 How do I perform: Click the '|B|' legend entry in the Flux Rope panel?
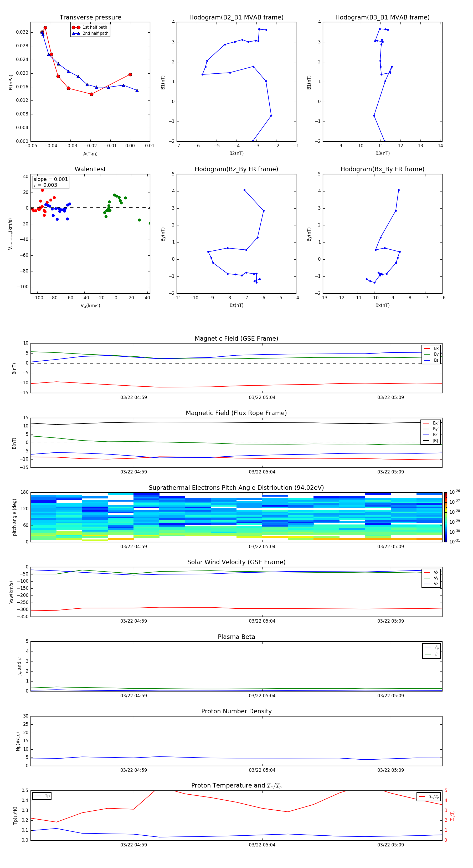click(x=431, y=441)
